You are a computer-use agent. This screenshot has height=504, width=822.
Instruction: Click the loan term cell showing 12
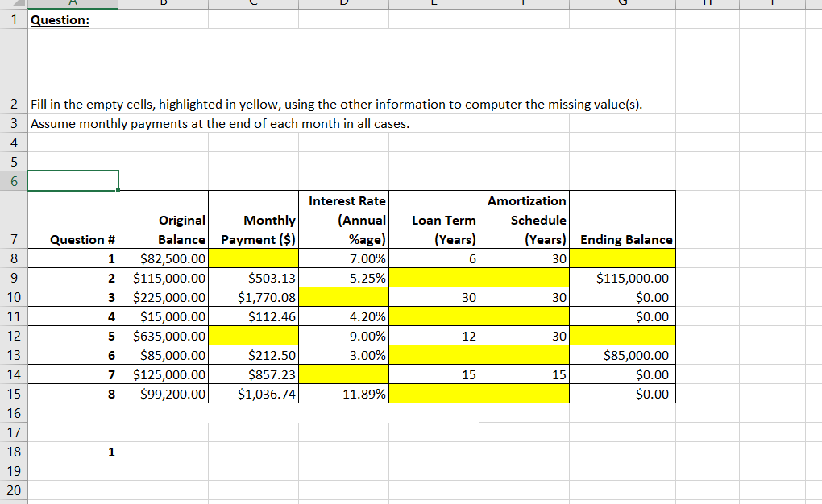pyautogui.click(x=434, y=336)
